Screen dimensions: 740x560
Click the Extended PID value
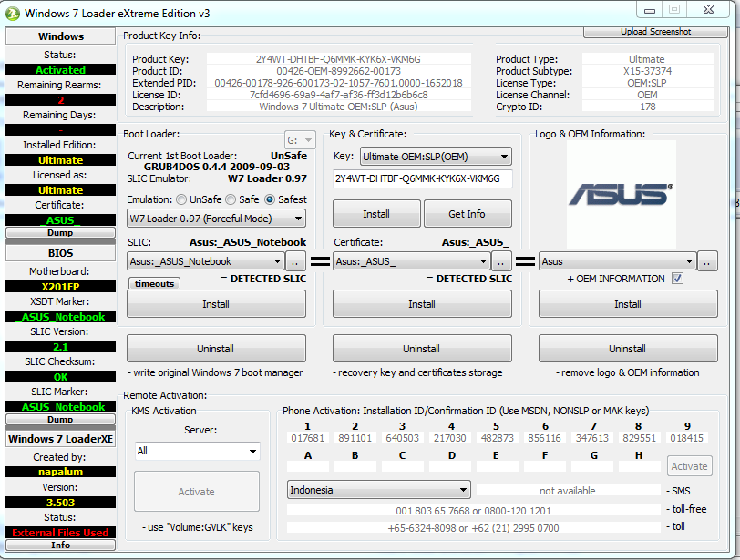click(x=338, y=83)
